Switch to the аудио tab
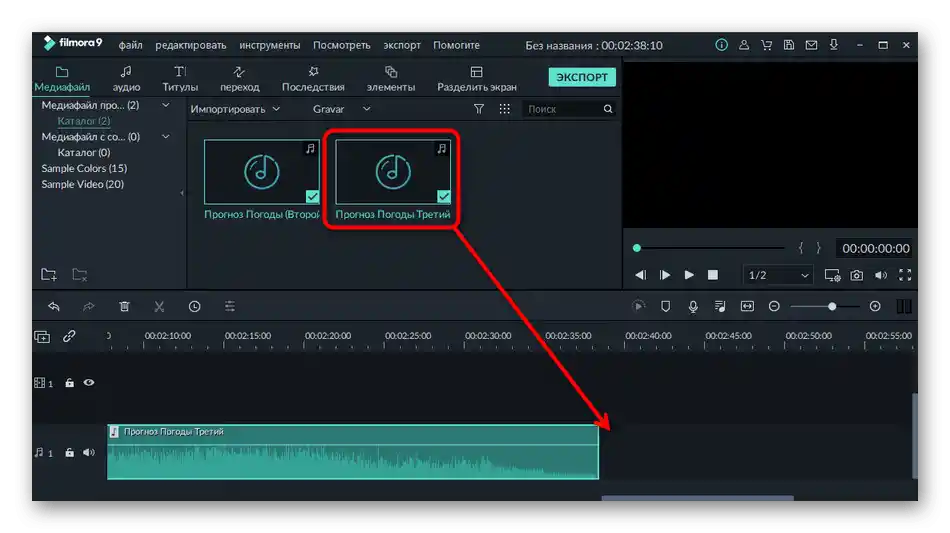 [126, 79]
